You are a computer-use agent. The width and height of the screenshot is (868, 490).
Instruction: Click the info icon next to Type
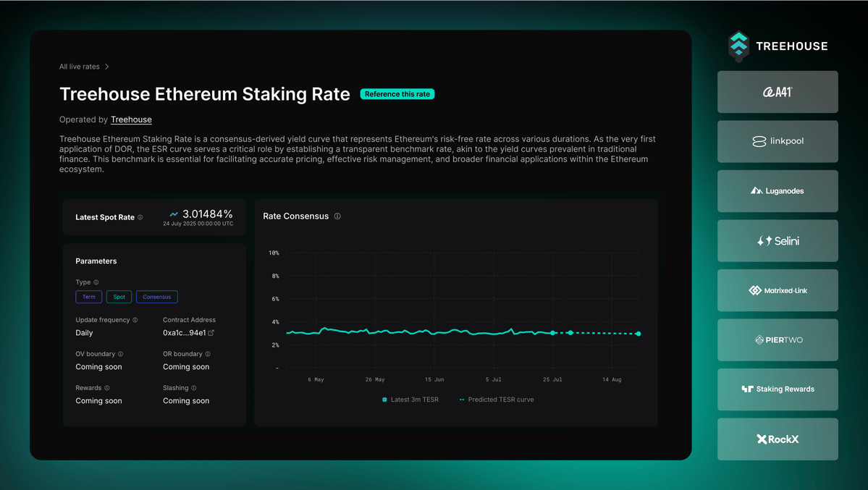96,282
